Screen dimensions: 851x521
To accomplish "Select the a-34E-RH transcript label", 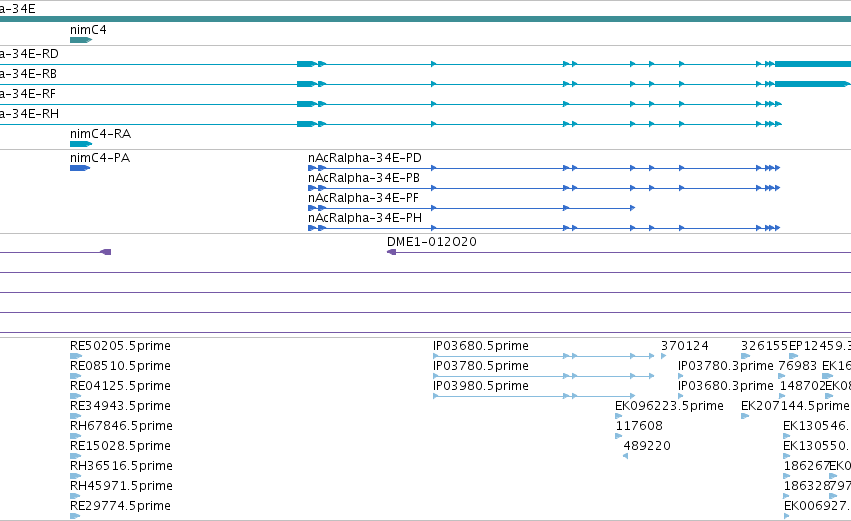I will [x=29, y=114].
